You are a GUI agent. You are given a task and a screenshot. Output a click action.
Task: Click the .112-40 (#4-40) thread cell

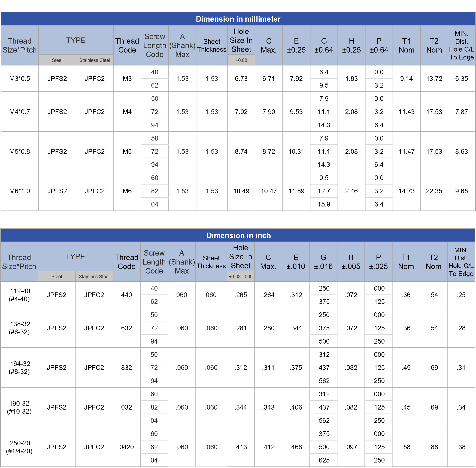[19, 295]
